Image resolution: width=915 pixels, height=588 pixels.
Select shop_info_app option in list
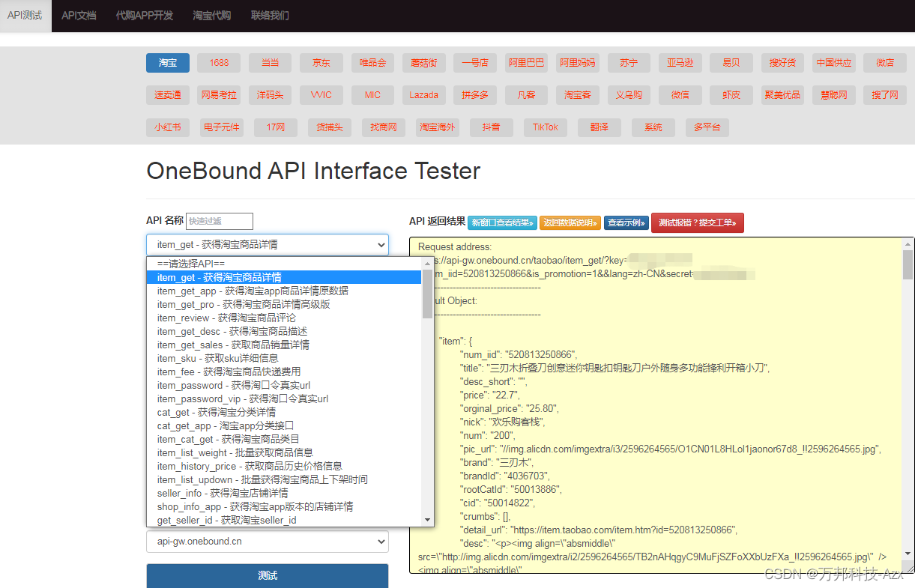pos(285,506)
